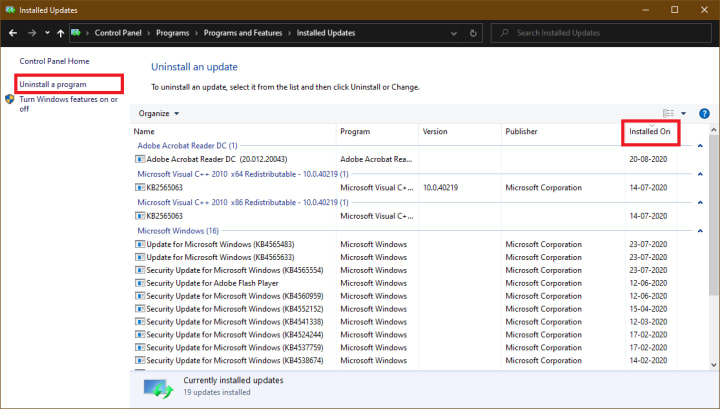Click icon of security update KB4538674
The image size is (720, 409).
click(140, 360)
